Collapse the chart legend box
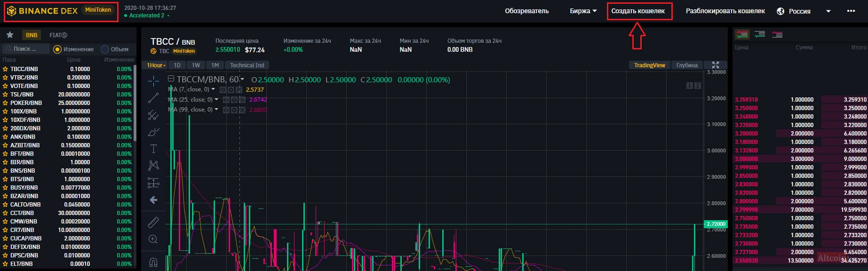This screenshot has width=868, height=271. (x=171, y=79)
